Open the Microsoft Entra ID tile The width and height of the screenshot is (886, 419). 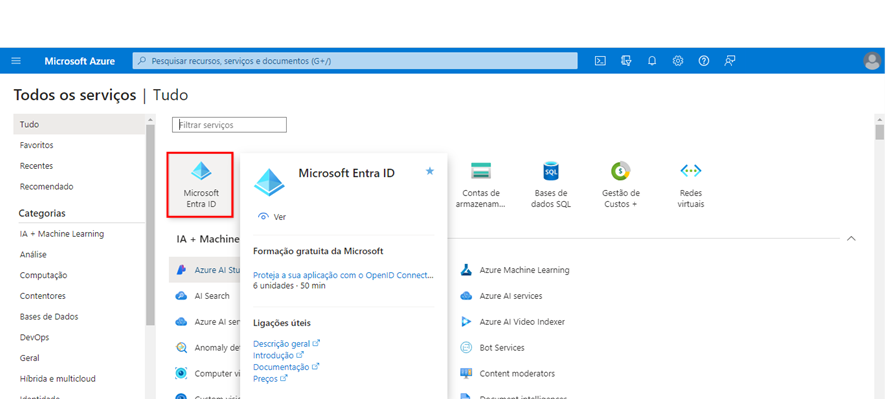coord(201,185)
